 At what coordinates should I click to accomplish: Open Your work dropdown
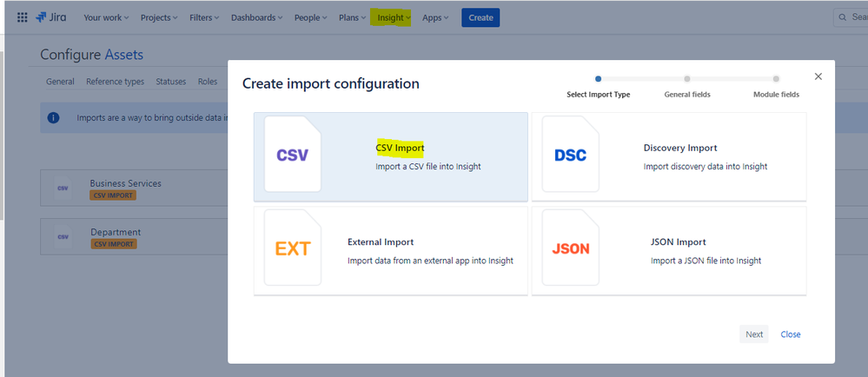pos(106,17)
